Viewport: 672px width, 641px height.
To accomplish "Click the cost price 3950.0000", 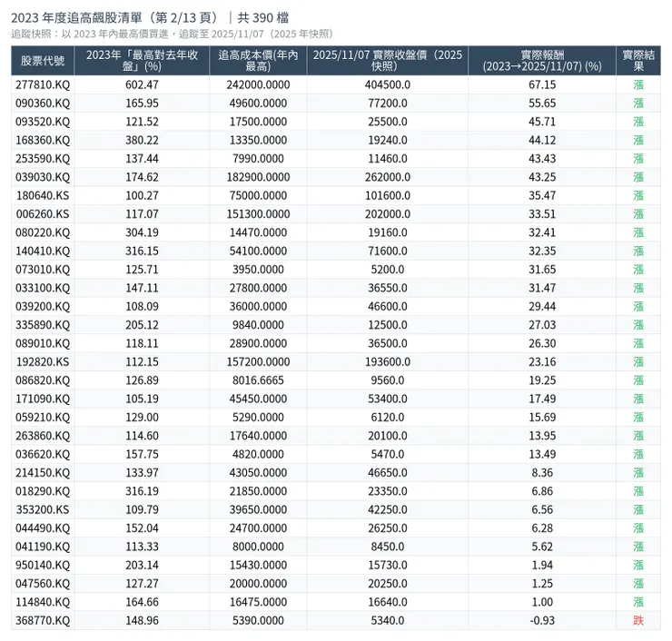I will coord(258,270).
